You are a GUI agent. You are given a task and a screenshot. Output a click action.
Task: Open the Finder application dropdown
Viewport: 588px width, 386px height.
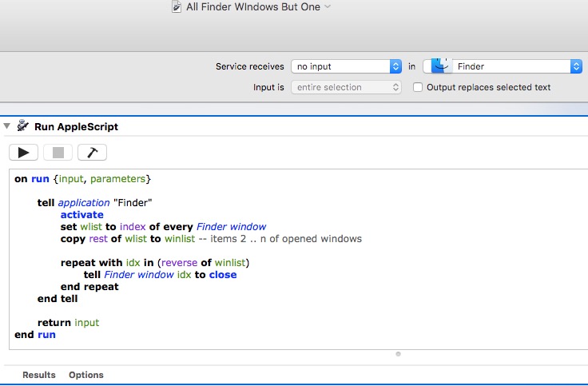503,66
